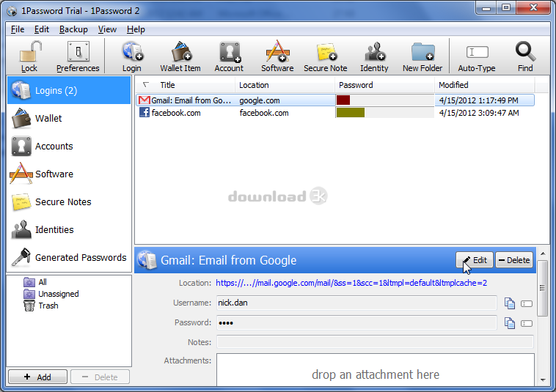556x392 pixels.
Task: Open the mail.google.com location link
Action: [x=351, y=283]
